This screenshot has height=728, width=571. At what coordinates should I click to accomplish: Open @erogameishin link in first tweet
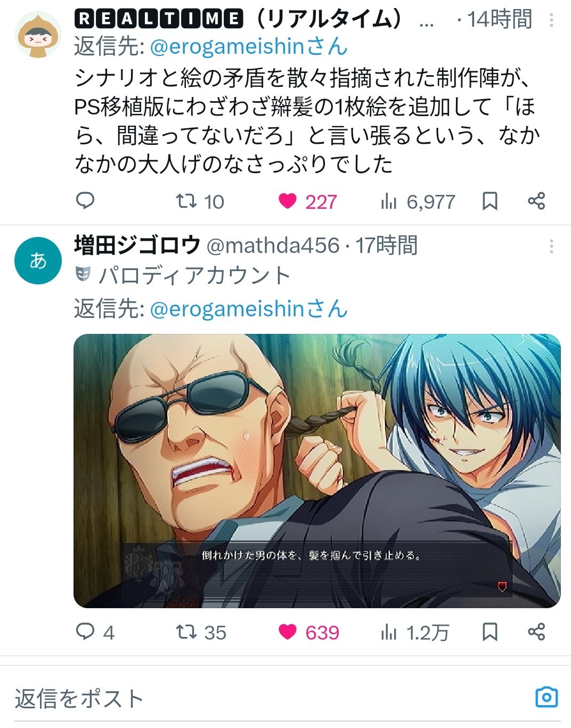(227, 47)
